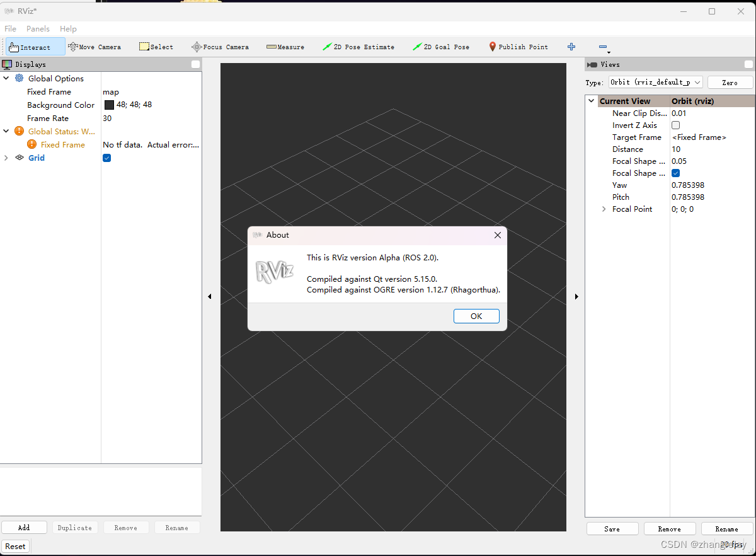This screenshot has width=756, height=556.
Task: Close the About dialog with X
Action: click(497, 235)
